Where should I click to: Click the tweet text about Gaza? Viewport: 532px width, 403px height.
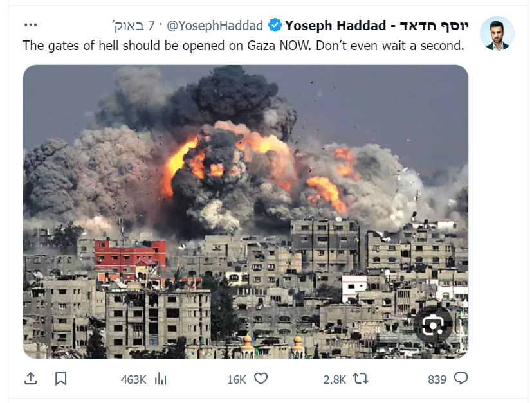pyautogui.click(x=243, y=46)
